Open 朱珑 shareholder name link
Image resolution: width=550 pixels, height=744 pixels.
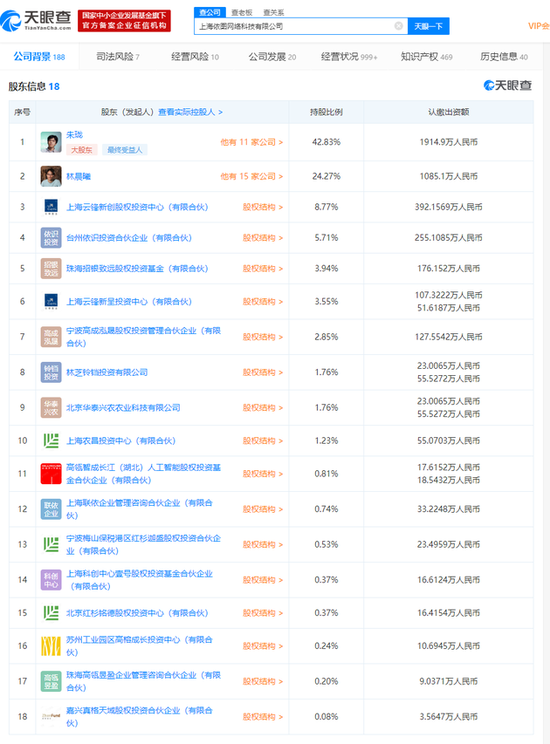pyautogui.click(x=75, y=135)
